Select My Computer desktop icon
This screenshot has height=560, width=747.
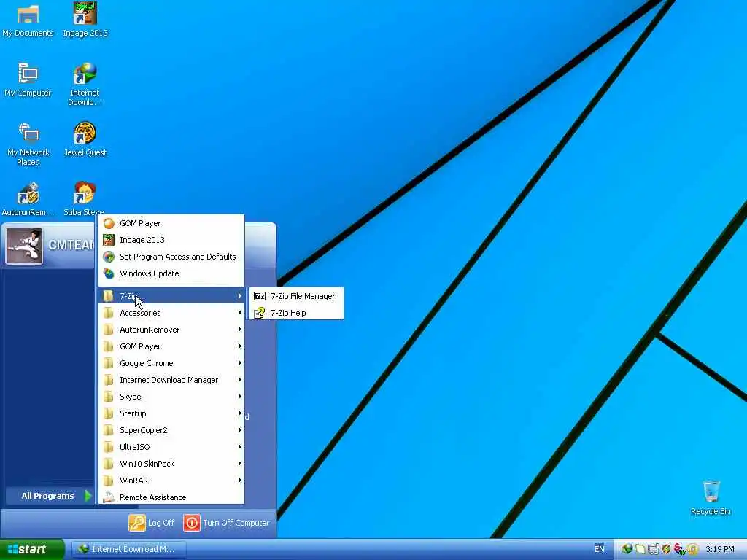(28, 79)
